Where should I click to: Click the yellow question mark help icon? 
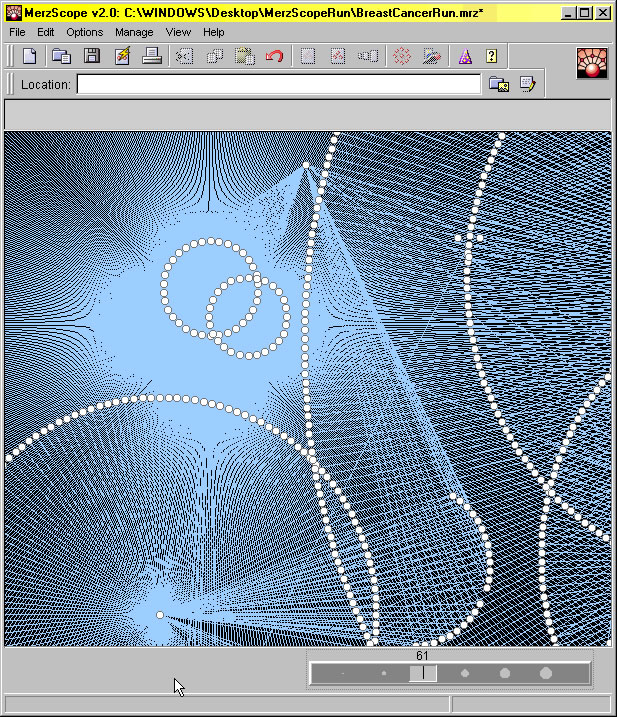coord(492,57)
